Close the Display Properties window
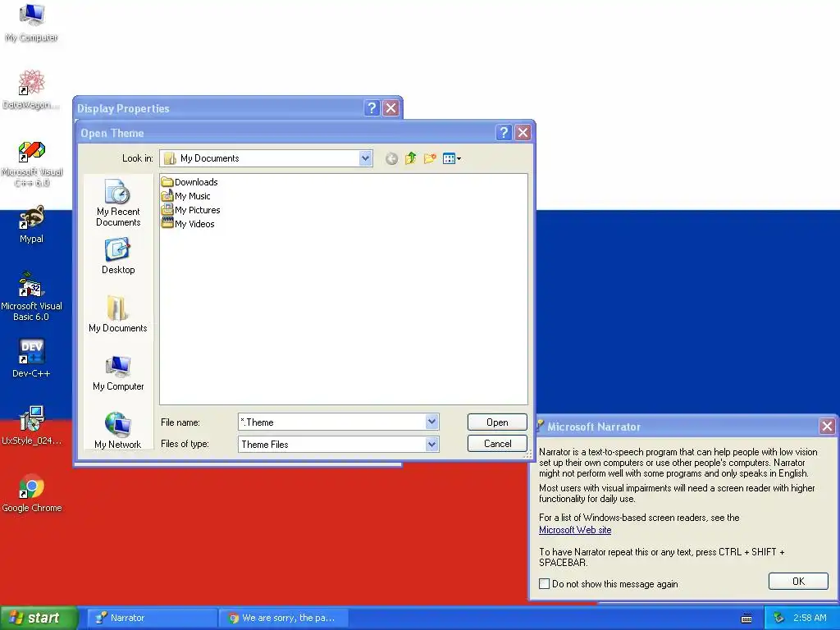 click(391, 108)
